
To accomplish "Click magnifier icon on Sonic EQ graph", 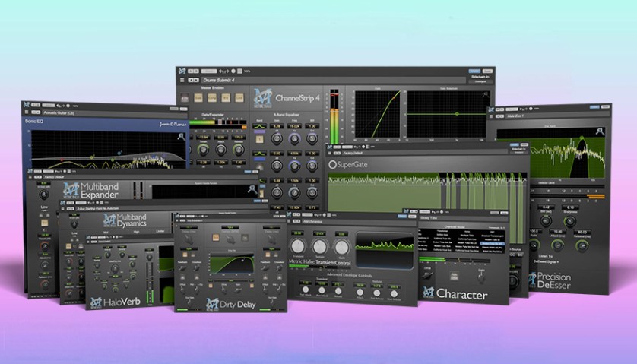I will [x=181, y=137].
